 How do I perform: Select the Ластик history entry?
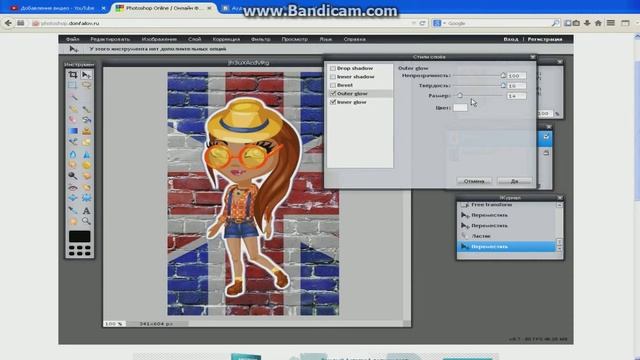click(506, 236)
